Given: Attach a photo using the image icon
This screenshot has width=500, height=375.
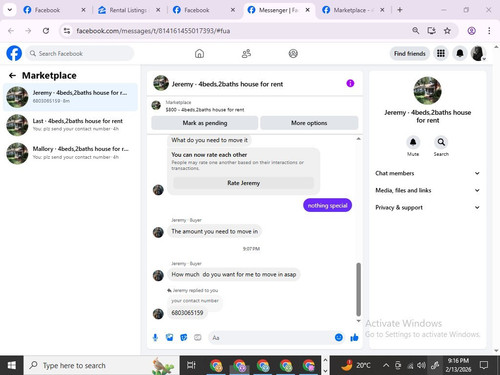Looking at the screenshot, I should [x=170, y=338].
